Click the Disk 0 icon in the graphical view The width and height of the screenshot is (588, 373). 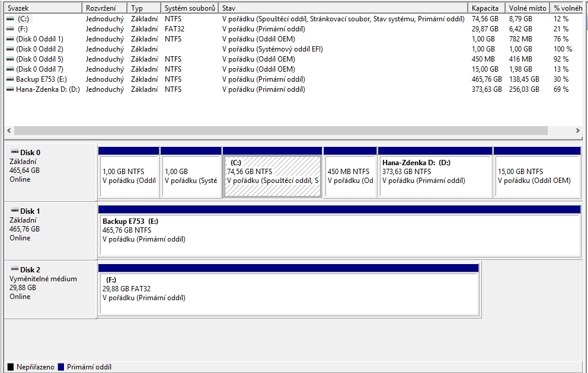(x=15, y=152)
